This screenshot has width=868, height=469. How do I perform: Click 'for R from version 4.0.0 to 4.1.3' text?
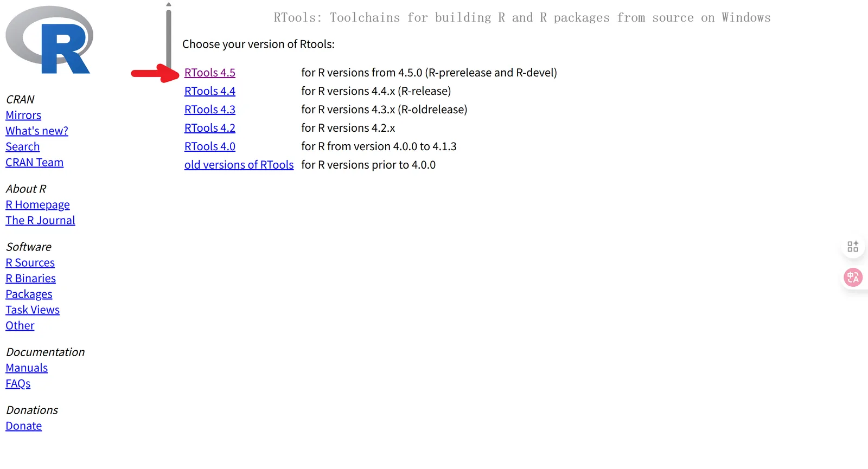pos(379,146)
